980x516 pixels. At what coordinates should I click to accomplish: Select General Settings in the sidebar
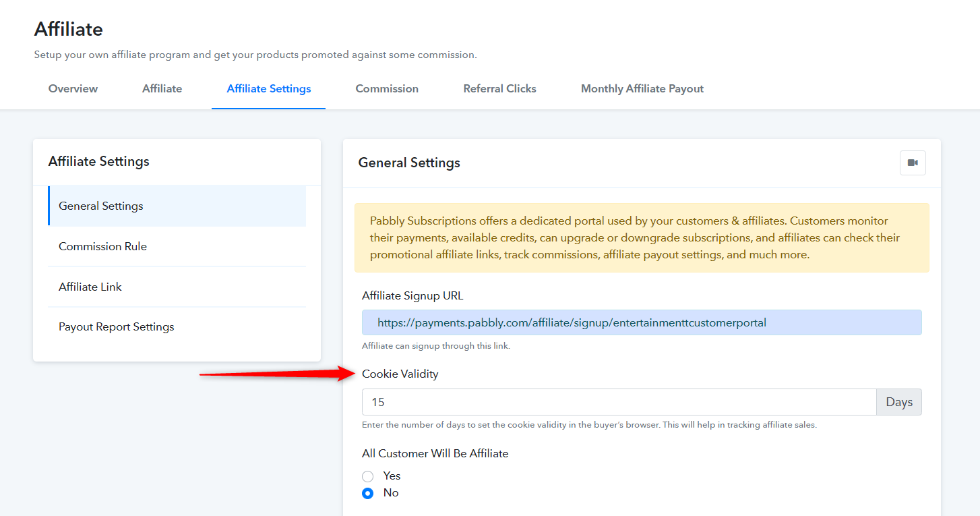tap(177, 206)
